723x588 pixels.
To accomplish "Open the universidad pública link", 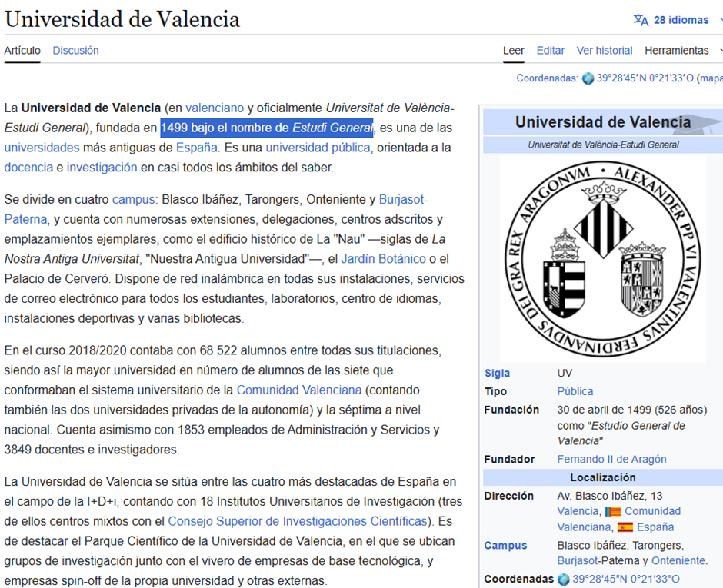I will point(318,148).
